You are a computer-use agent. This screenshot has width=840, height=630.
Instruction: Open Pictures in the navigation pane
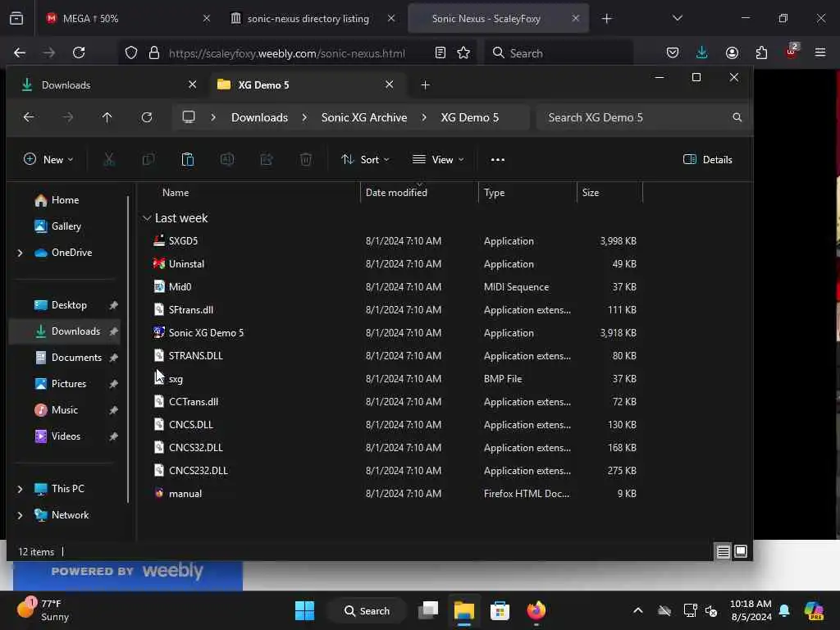tap(69, 384)
